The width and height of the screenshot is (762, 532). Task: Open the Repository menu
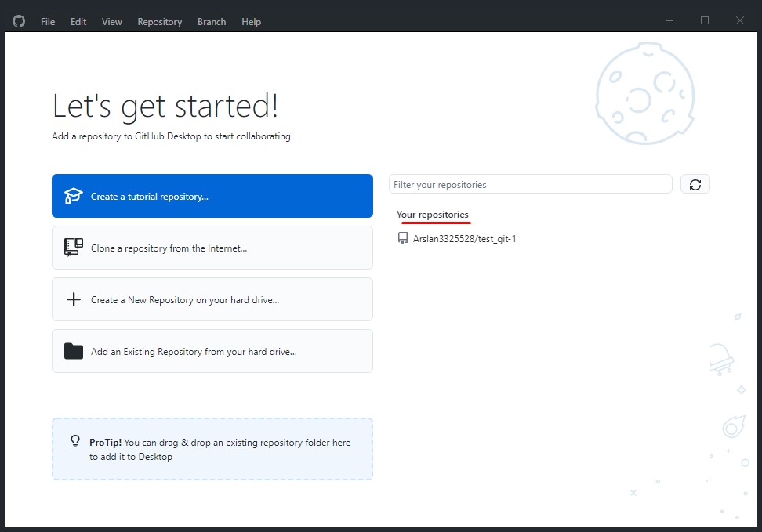click(159, 22)
